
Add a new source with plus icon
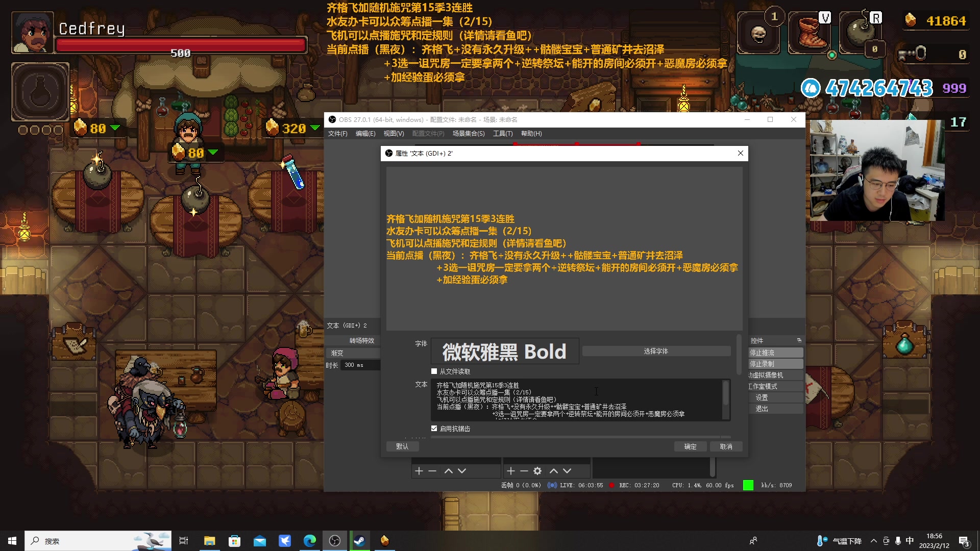(511, 471)
